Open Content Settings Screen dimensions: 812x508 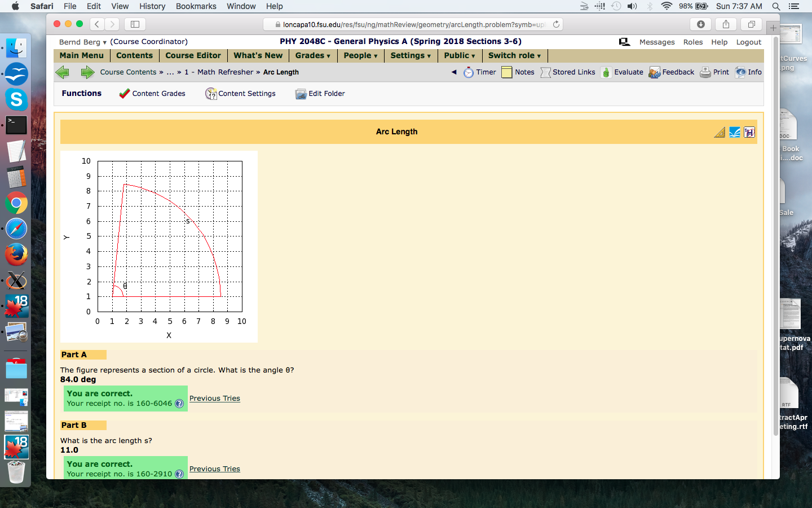click(241, 94)
